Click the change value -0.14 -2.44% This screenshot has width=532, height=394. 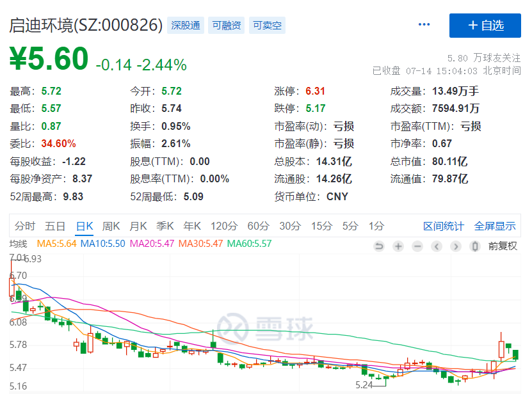coord(141,65)
